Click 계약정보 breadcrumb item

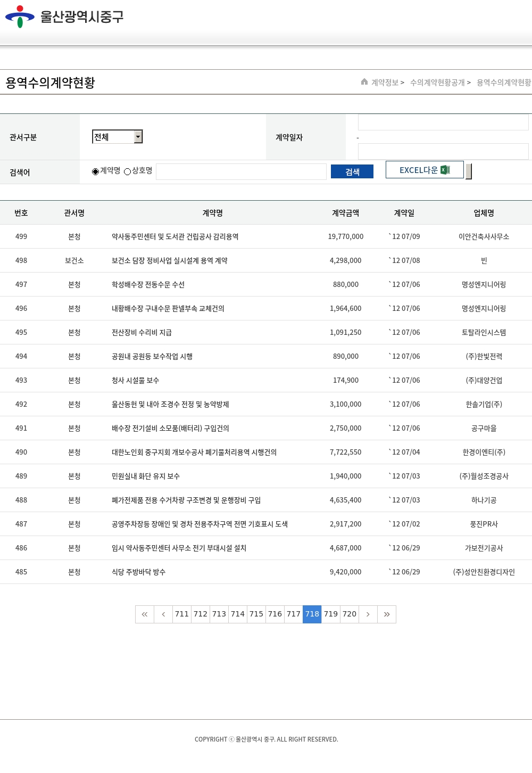click(x=385, y=83)
